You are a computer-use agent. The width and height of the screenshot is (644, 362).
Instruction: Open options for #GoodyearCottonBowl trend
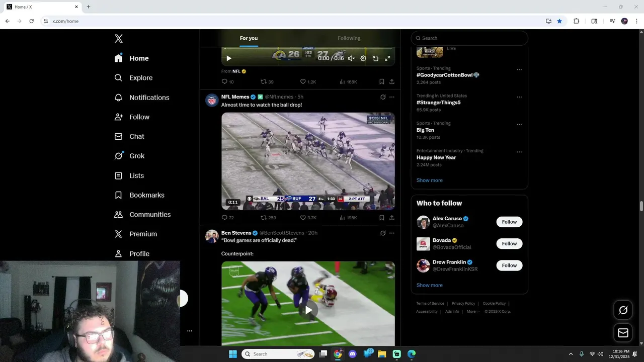tap(519, 69)
